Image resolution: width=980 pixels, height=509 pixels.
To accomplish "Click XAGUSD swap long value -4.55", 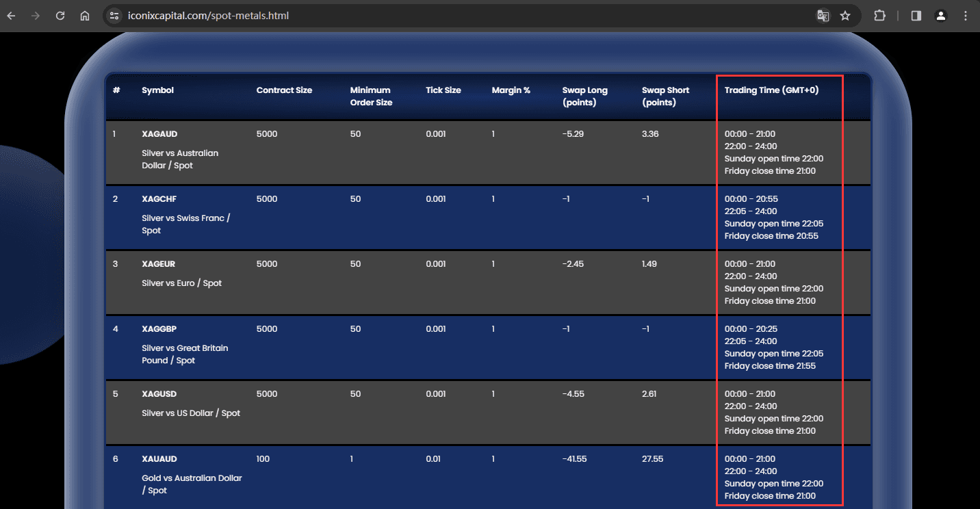I will [573, 394].
